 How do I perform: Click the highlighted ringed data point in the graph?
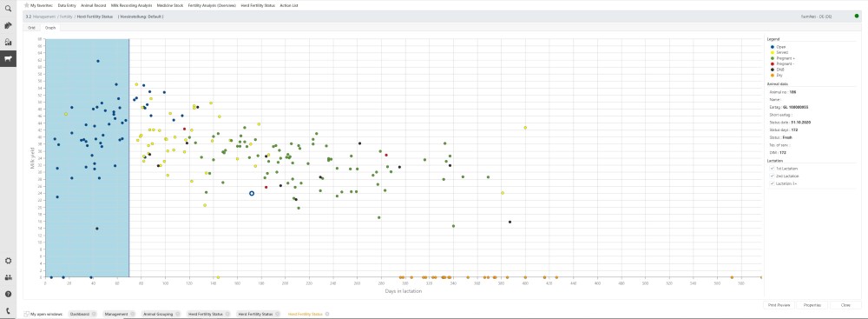click(252, 193)
